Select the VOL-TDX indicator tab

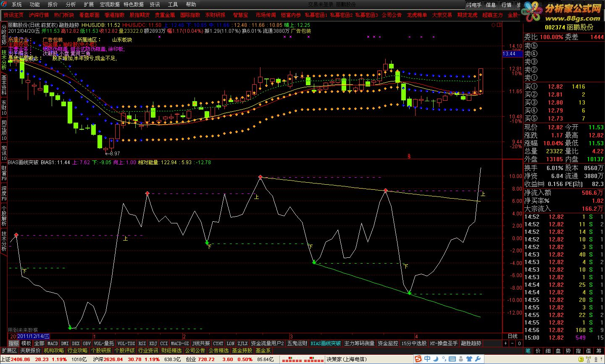tap(126, 343)
